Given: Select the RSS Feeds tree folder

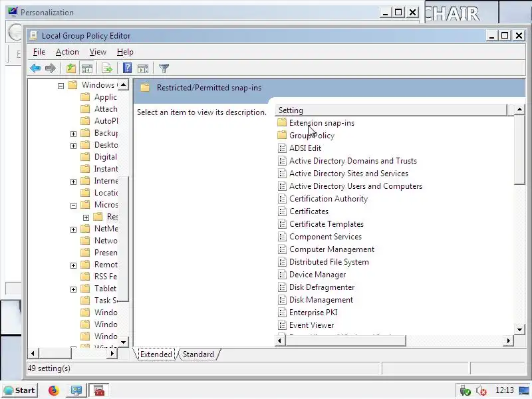Looking at the screenshot, I should coord(99,277).
